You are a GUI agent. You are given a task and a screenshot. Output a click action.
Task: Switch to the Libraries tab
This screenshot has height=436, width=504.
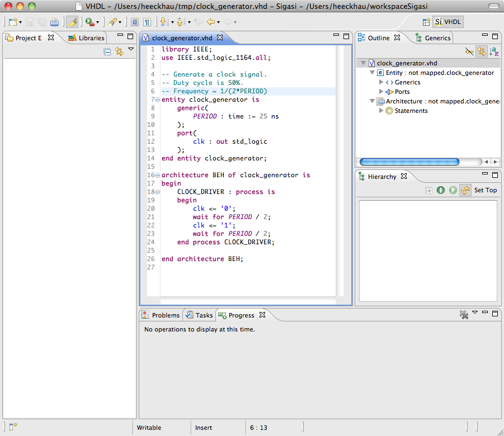tap(87, 38)
